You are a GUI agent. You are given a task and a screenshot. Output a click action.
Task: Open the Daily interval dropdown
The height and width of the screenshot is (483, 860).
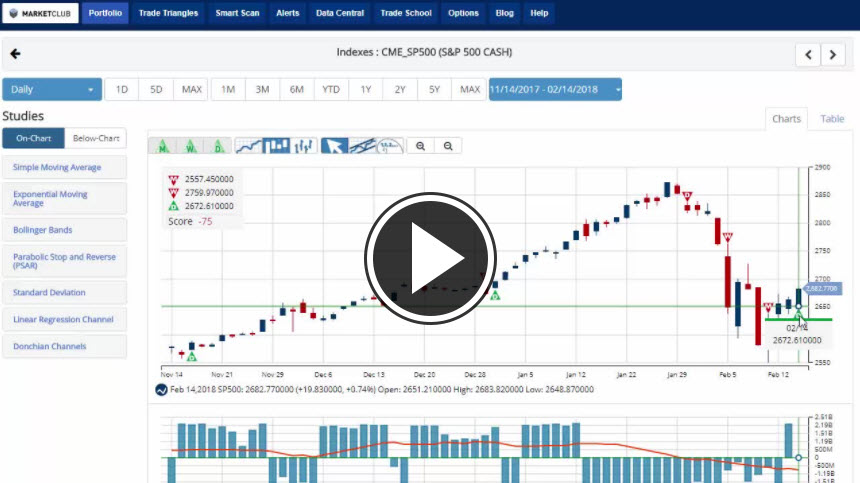(x=52, y=90)
